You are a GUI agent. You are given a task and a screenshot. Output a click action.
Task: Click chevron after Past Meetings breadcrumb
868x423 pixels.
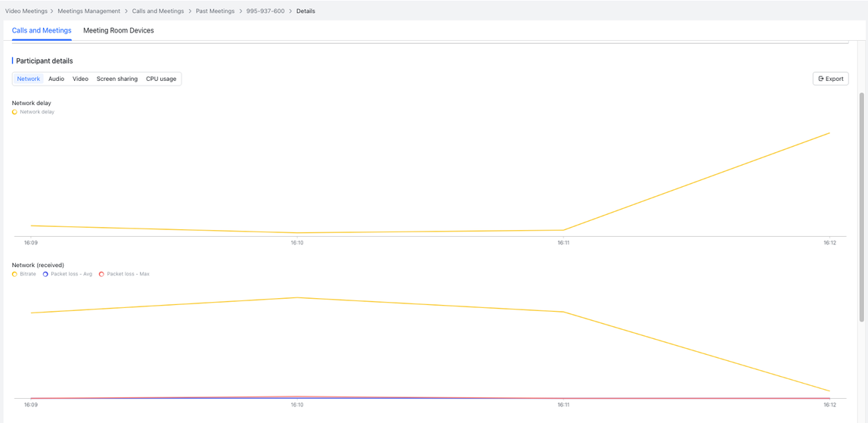click(x=240, y=11)
